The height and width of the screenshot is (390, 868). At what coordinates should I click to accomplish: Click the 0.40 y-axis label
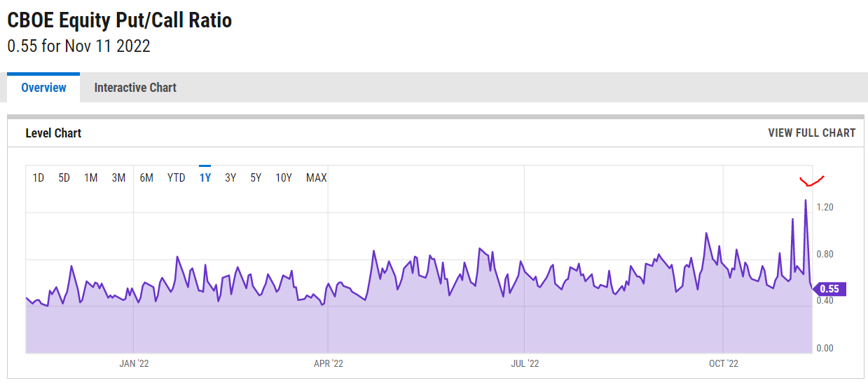click(825, 301)
